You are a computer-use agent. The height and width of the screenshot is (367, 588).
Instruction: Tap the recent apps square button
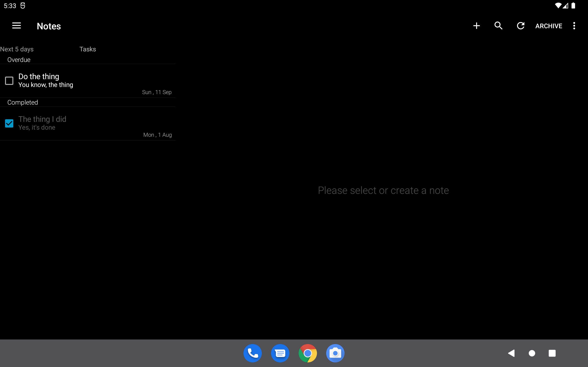pos(552,353)
